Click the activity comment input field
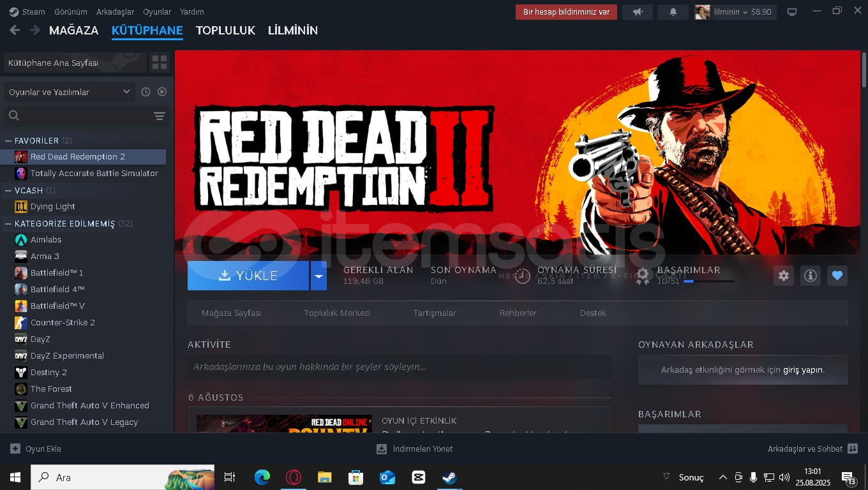868x490 pixels. pyautogui.click(x=400, y=367)
